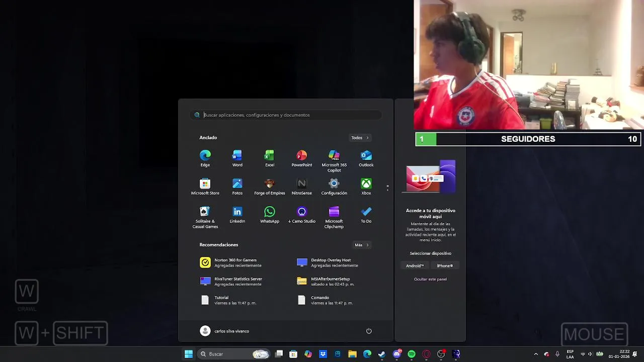Viewport: 644px width, 362px height.
Task: Open the LinkedIn pinned app
Action: [x=237, y=215]
